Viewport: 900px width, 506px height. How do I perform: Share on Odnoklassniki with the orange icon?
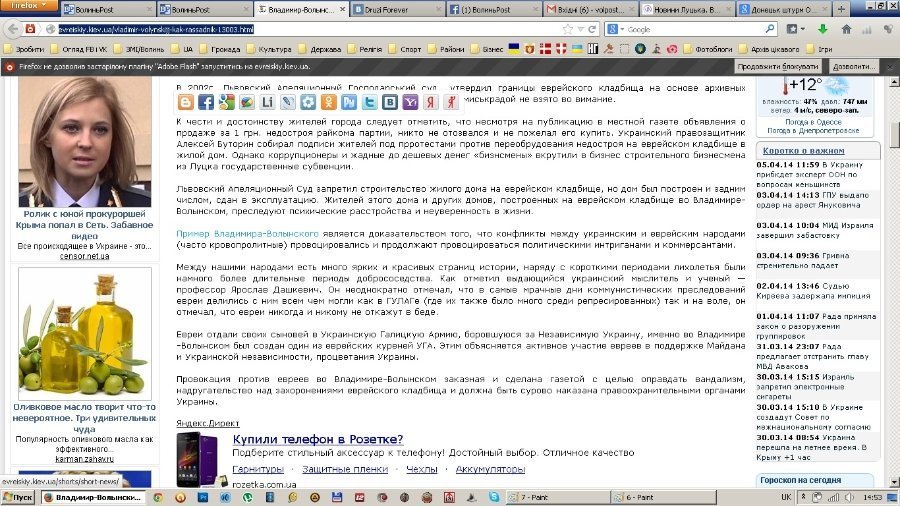tap(329, 102)
